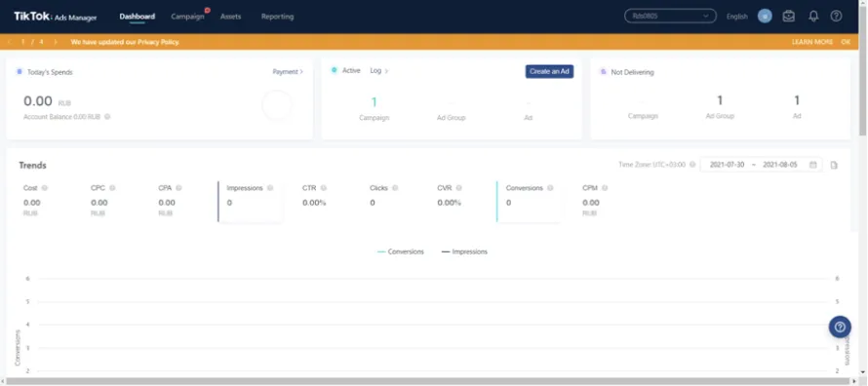Screen dimensions: 868x386
Task: Click the Not Delivering card icon
Action: (604, 72)
